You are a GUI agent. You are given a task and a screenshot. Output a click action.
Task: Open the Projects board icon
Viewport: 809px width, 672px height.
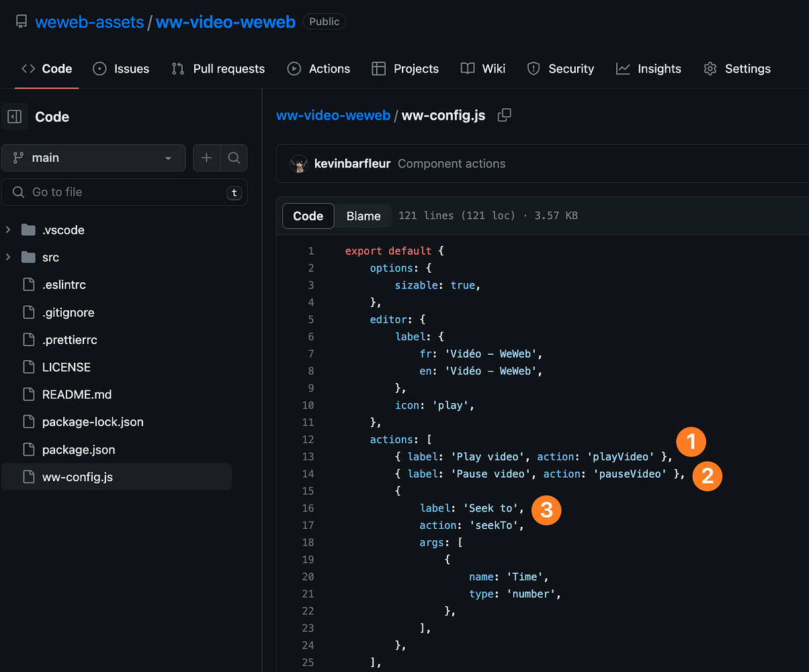tap(380, 69)
